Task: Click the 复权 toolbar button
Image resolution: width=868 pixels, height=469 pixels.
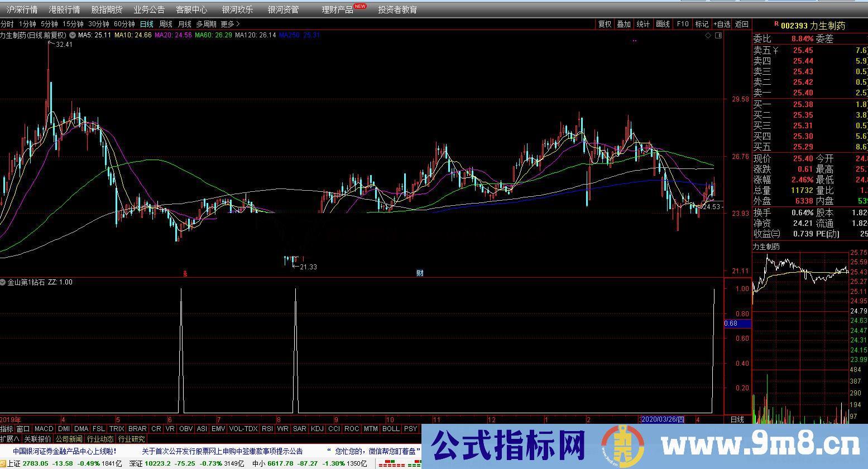Action: (605, 24)
